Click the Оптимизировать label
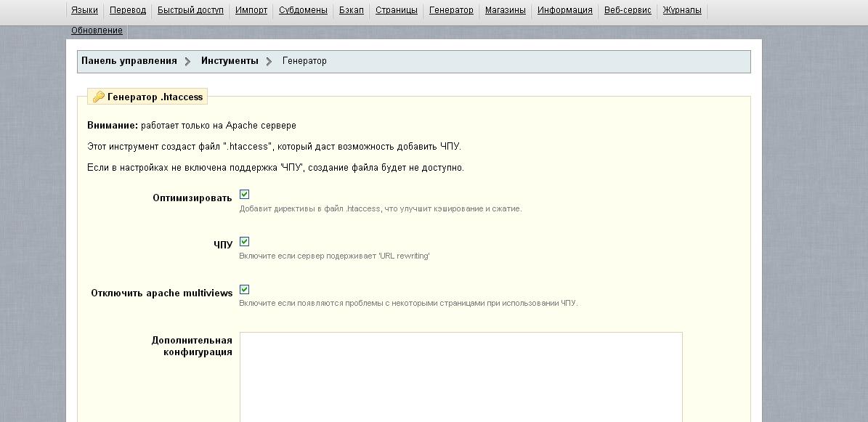868x422 pixels. point(192,198)
